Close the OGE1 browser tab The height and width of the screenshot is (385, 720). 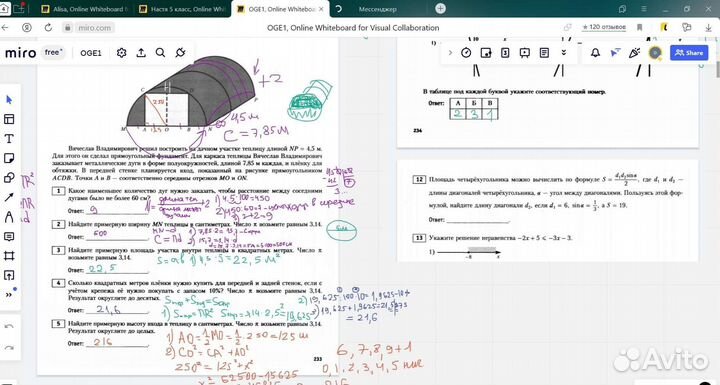point(321,9)
